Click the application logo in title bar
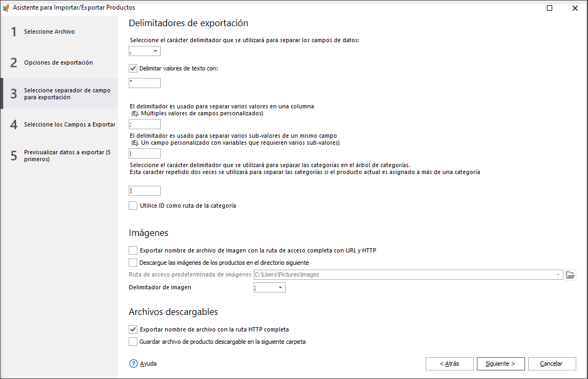Screen dimensions: 588x379 pyautogui.click(x=6, y=8)
